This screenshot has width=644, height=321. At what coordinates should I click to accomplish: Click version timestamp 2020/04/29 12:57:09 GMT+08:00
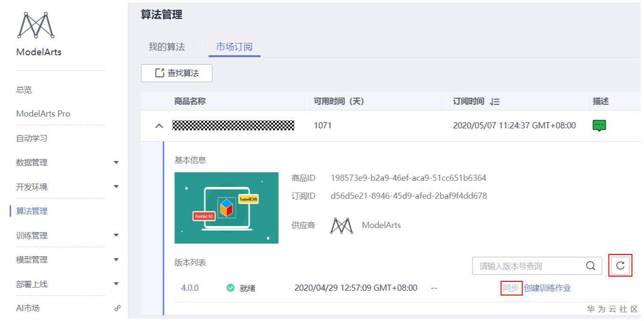click(x=356, y=288)
